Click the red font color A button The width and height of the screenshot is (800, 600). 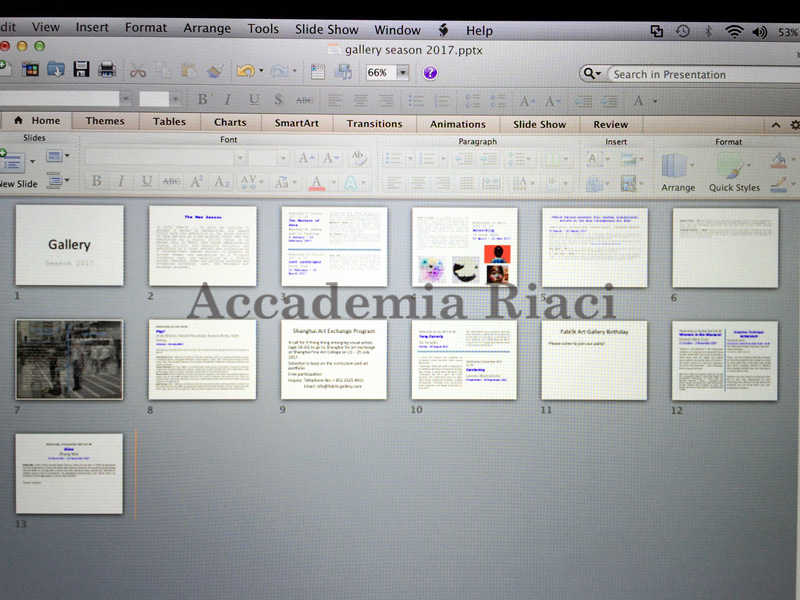[317, 183]
